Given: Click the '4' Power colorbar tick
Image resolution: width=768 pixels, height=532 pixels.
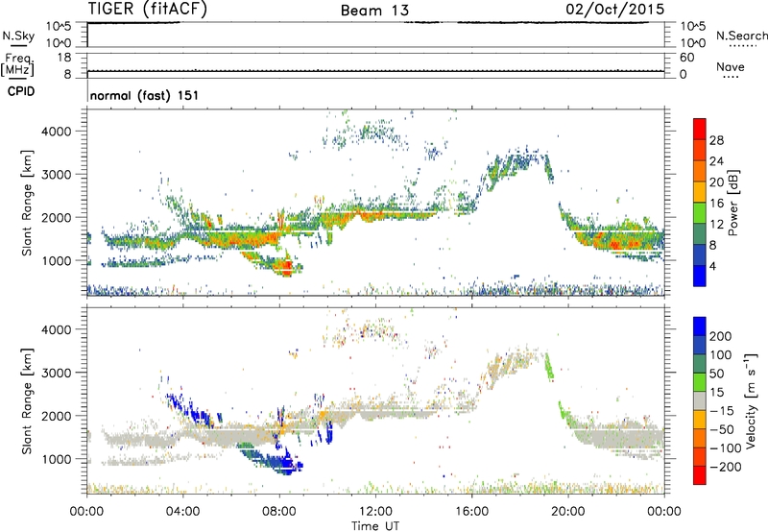Looking at the screenshot, I should tap(713, 266).
